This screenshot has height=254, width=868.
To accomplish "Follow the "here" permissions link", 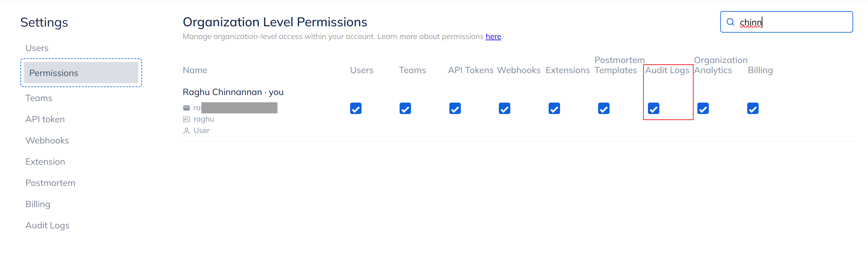I will 493,37.
